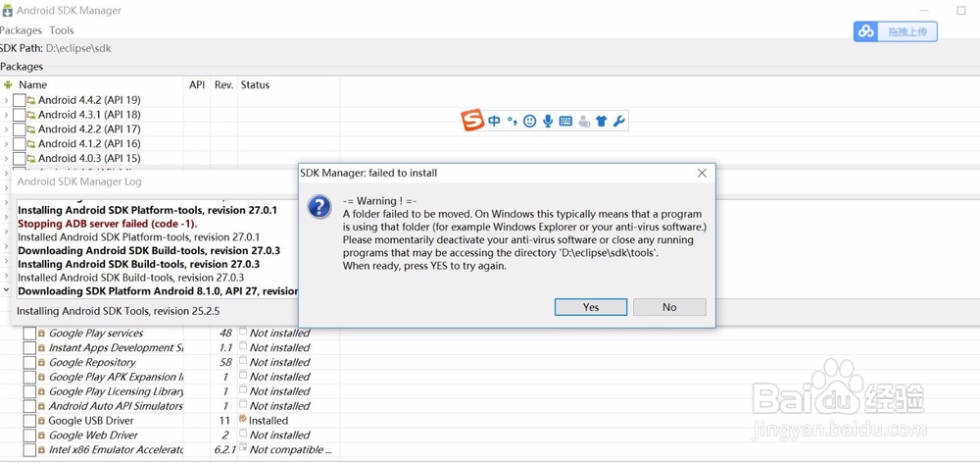The height and width of the screenshot is (463, 980).
Task: Close the SDK Manager failed to install dialog
Action: (x=702, y=174)
